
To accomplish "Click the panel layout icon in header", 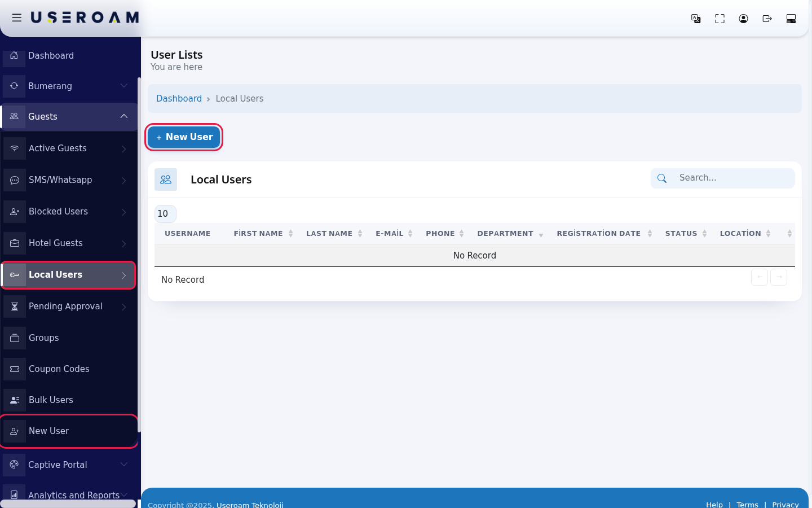I will [x=791, y=19].
